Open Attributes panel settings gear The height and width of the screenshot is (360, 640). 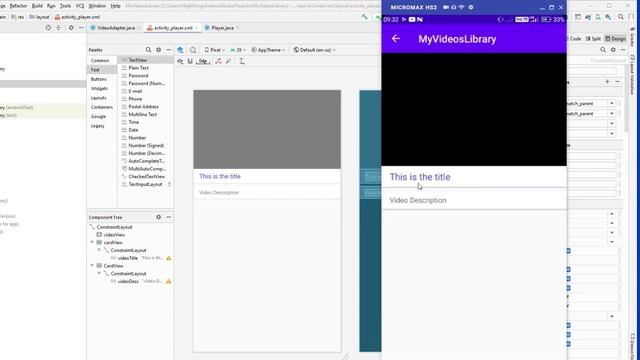[613, 50]
